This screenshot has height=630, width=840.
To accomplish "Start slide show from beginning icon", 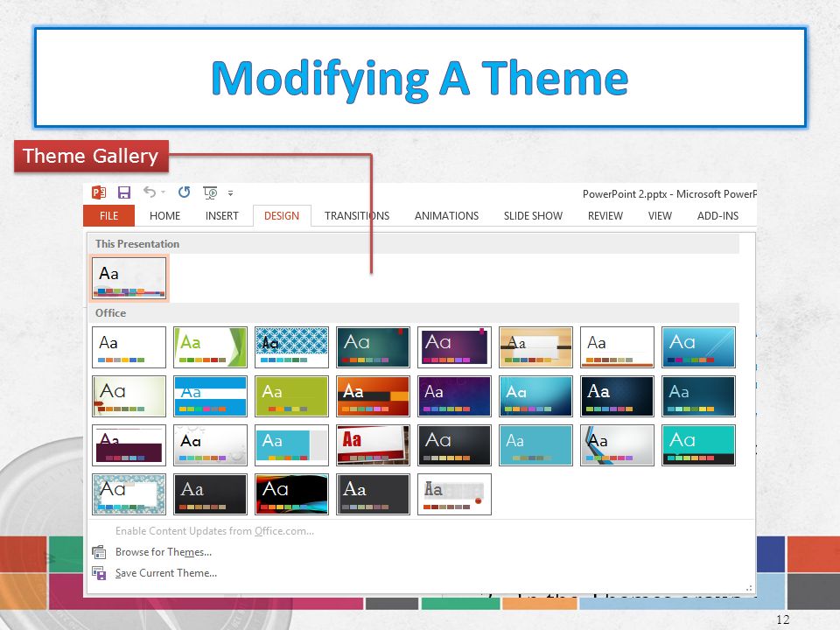I will [x=210, y=192].
